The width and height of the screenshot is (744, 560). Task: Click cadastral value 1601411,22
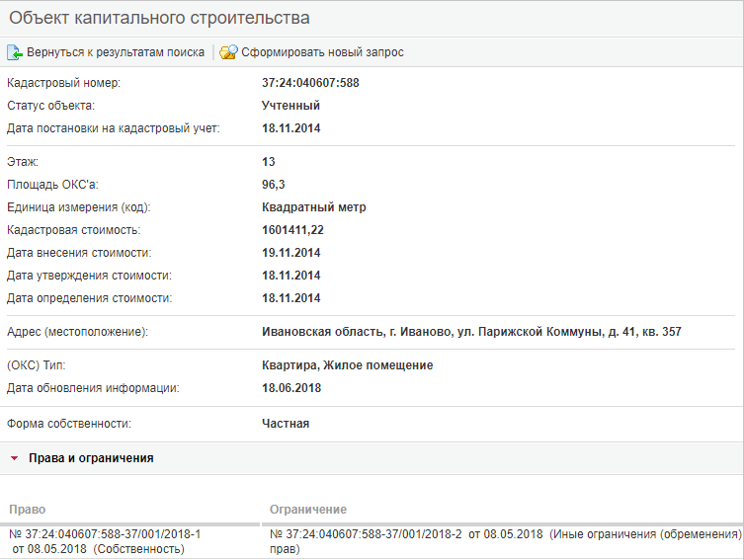292,230
